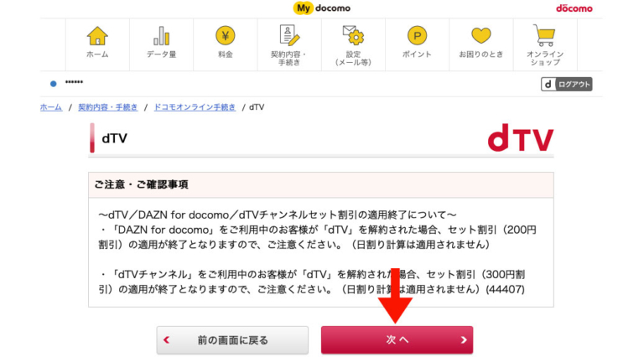Click the ご注意・ご確認事項 heading
The image size is (644, 357).
(x=141, y=184)
